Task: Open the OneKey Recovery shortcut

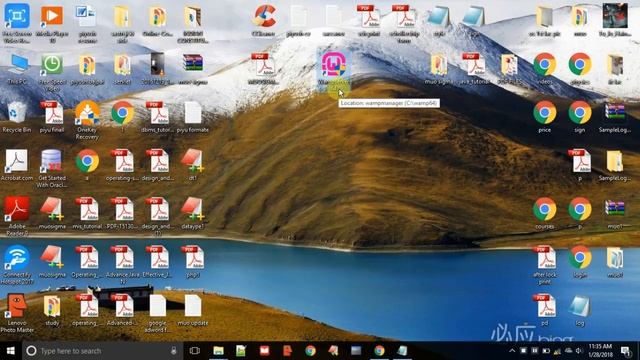Action: (x=87, y=113)
